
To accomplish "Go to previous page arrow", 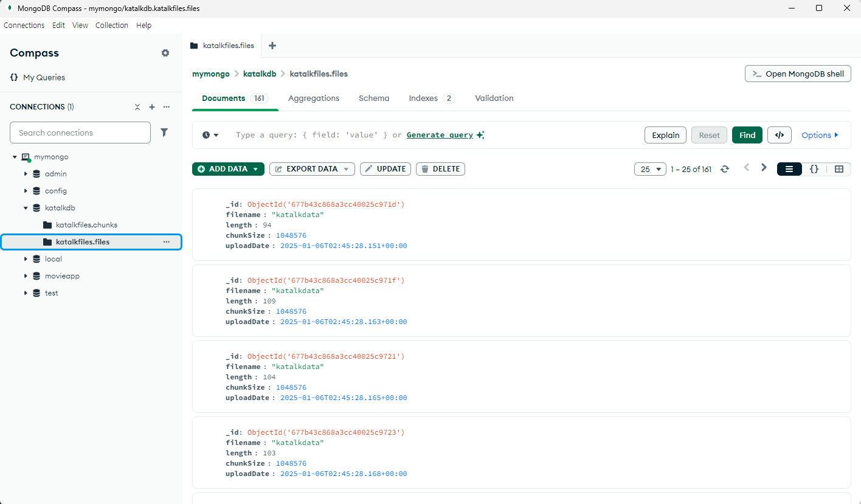I will (747, 168).
